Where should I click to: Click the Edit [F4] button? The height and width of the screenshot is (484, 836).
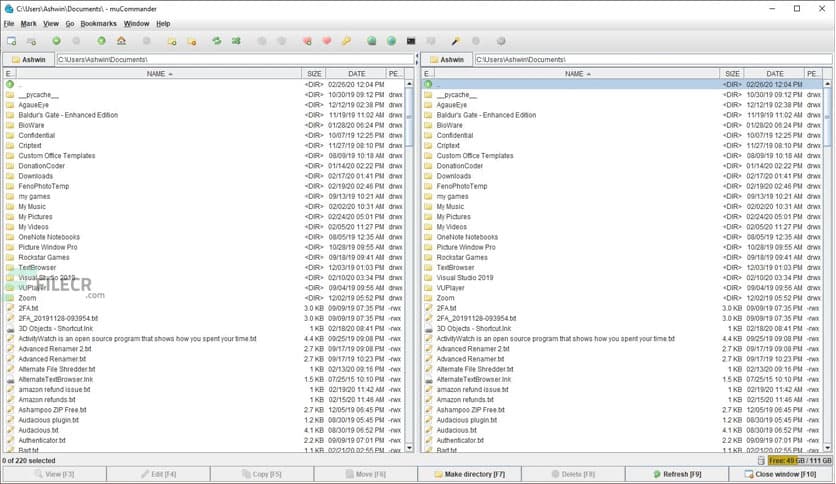pyautogui.click(x=158, y=474)
